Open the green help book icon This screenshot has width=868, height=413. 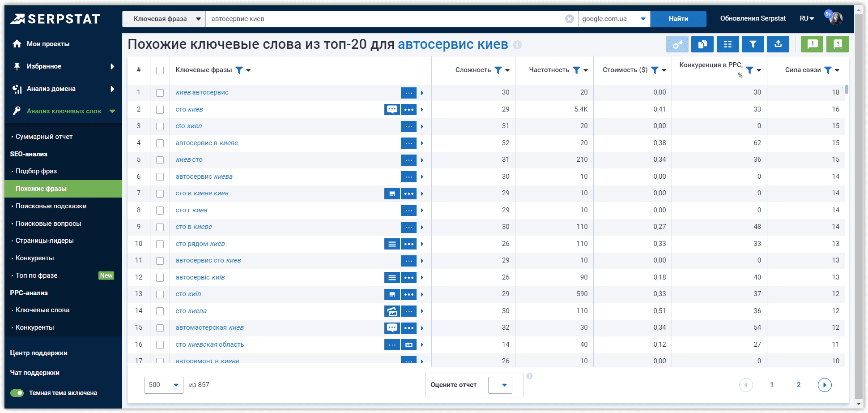(838, 44)
